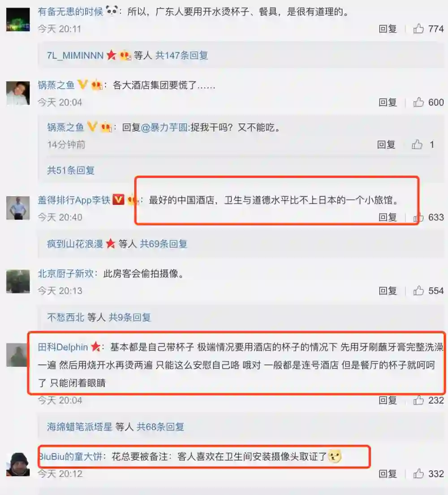Like 锅蒸之鱼's comment with 600 likes

[x=418, y=102]
